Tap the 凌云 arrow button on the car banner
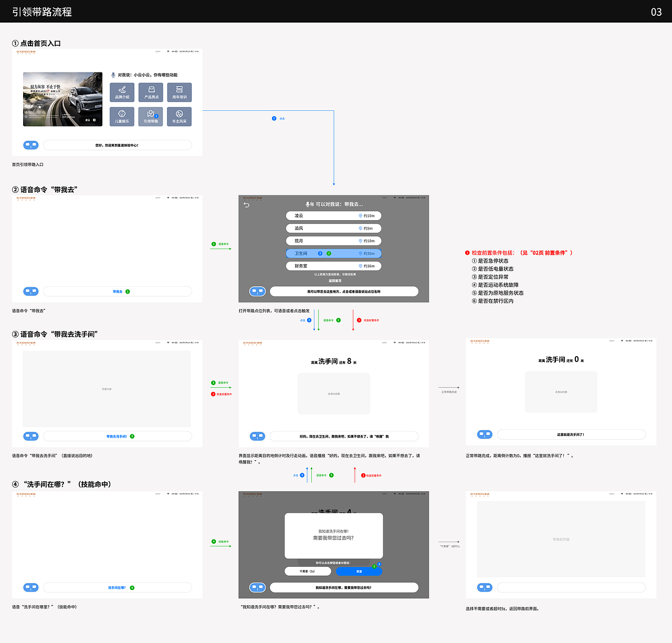672x643 pixels. click(91, 120)
